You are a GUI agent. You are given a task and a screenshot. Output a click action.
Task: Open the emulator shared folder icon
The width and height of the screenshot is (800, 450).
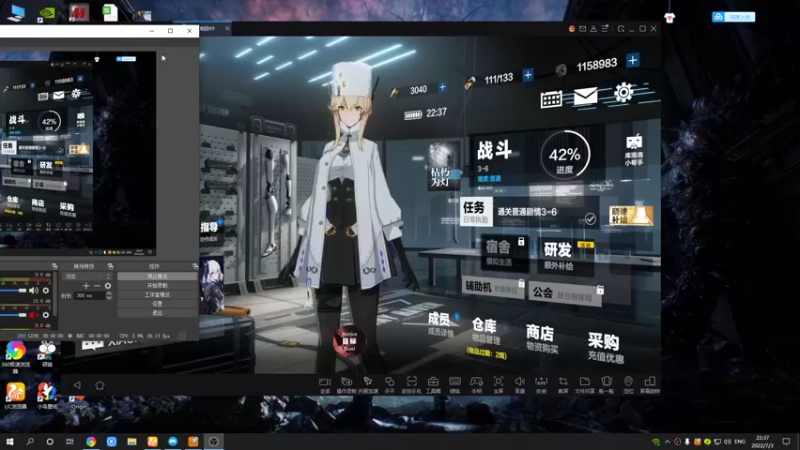585,384
